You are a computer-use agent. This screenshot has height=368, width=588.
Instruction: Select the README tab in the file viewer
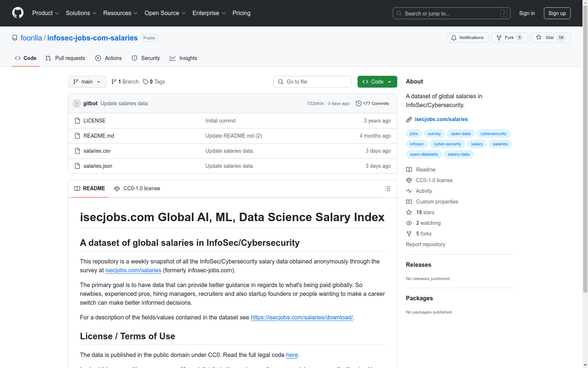pos(90,188)
